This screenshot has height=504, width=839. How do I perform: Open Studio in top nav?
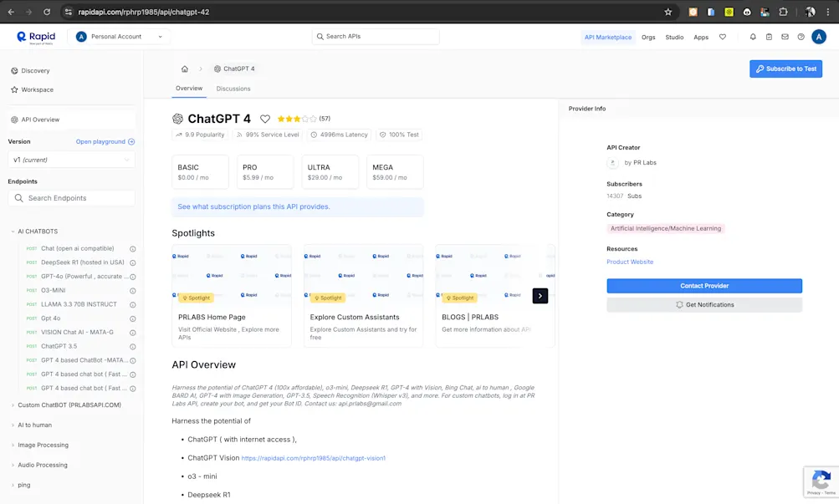[x=674, y=38]
